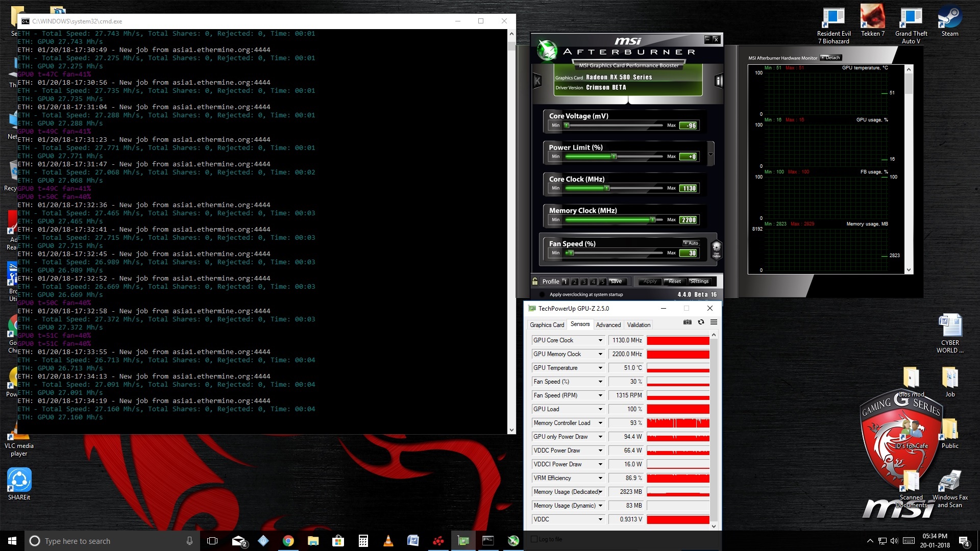980x551 pixels.
Task: Enable the Log to file checkbox
Action: point(534,539)
